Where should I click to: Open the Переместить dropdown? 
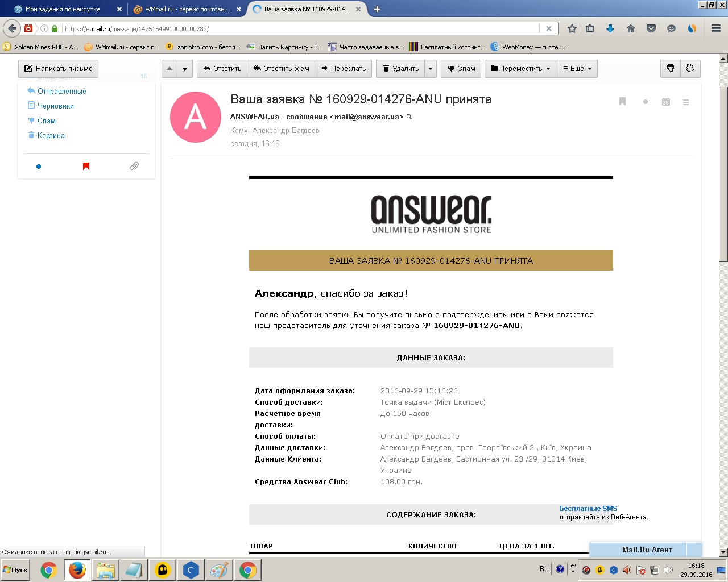coord(520,69)
